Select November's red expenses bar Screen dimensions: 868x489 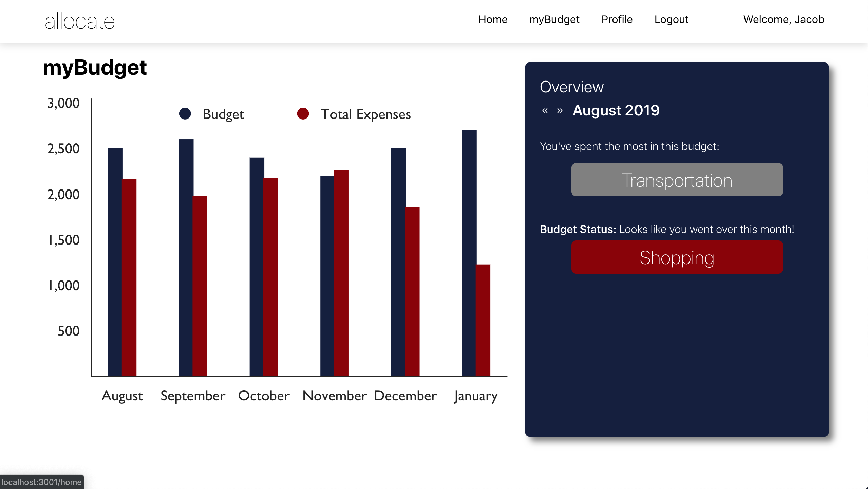coord(341,273)
